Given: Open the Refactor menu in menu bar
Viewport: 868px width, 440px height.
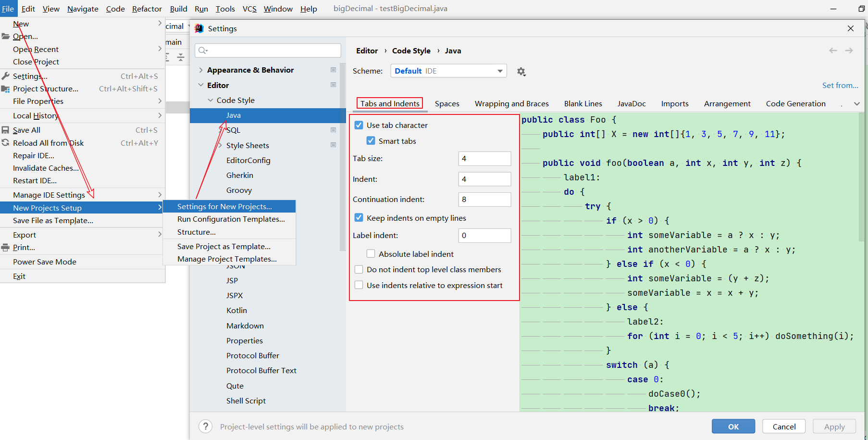Looking at the screenshot, I should 147,9.
